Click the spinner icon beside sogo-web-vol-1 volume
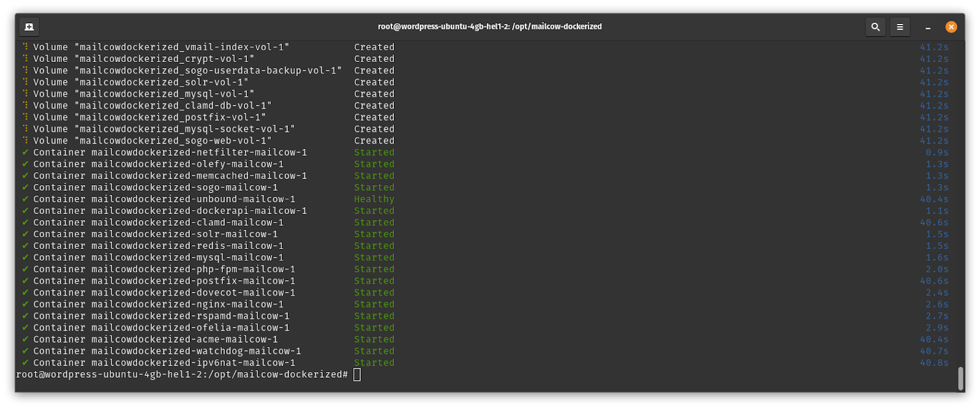Image resolution: width=980 pixels, height=409 pixels. (25, 141)
